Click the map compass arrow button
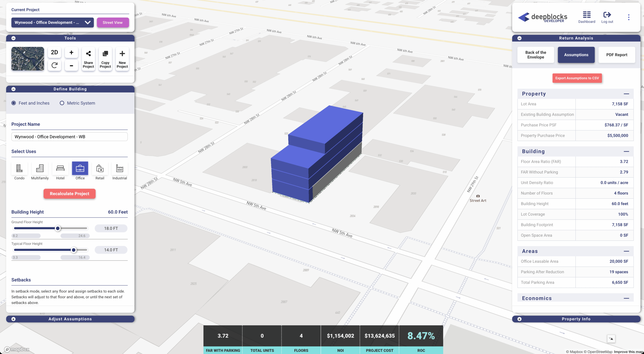 611,338
